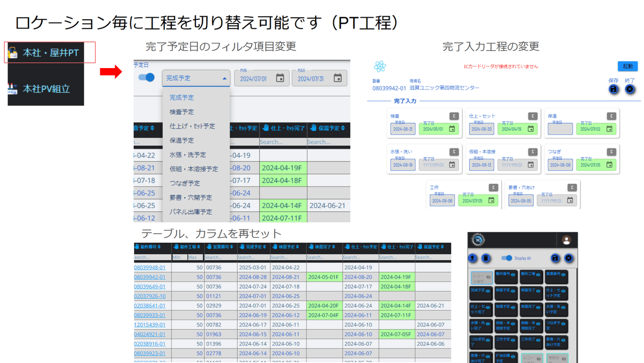Toggle the Display All switch
644x363 pixels.
click(507, 258)
